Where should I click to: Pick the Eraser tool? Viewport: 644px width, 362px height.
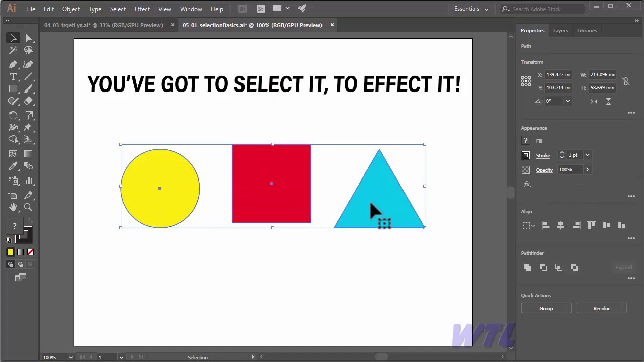coord(28,101)
